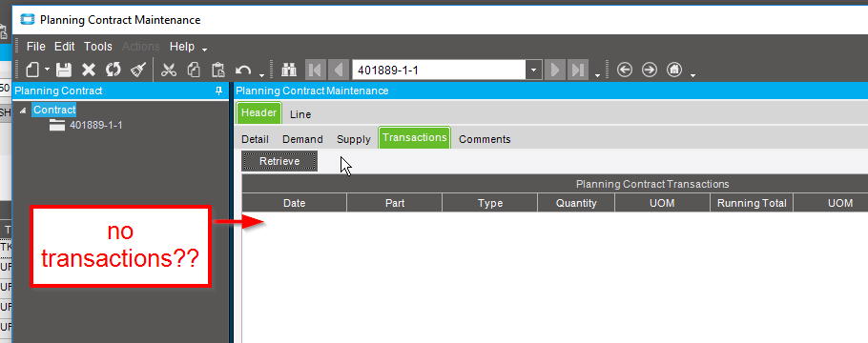
Task: Open the Tools menu
Action: pos(98,47)
